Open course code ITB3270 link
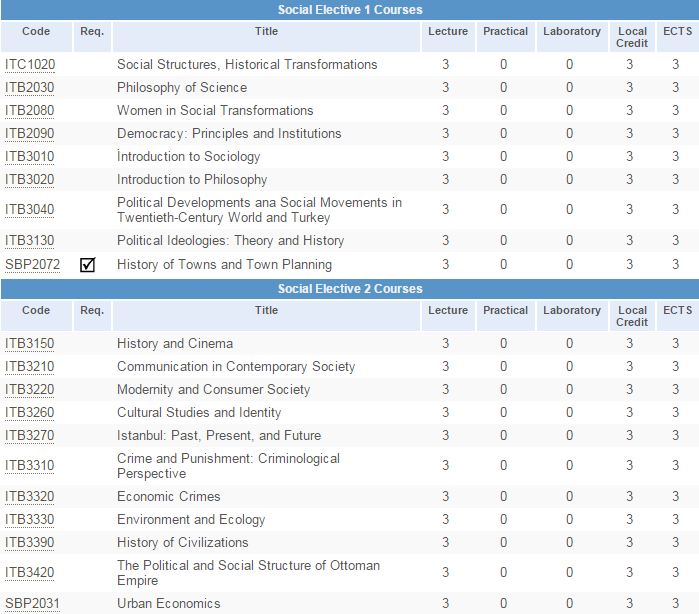 30,436
